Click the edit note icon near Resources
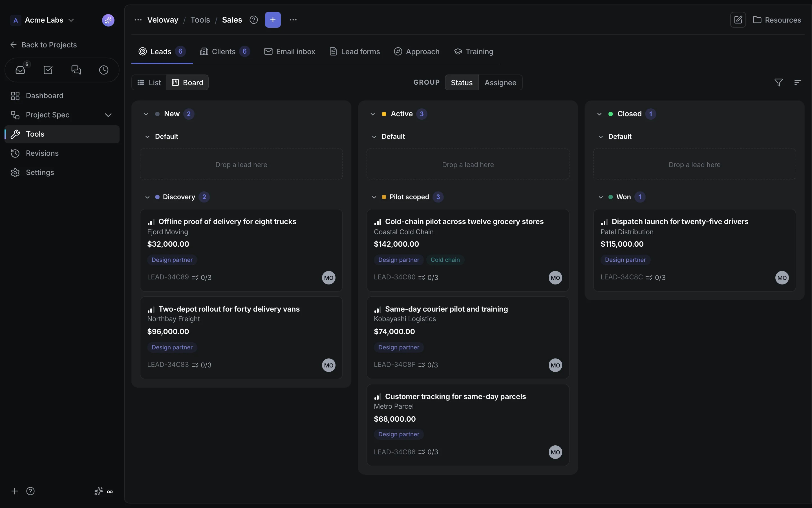The image size is (812, 508). (738, 20)
